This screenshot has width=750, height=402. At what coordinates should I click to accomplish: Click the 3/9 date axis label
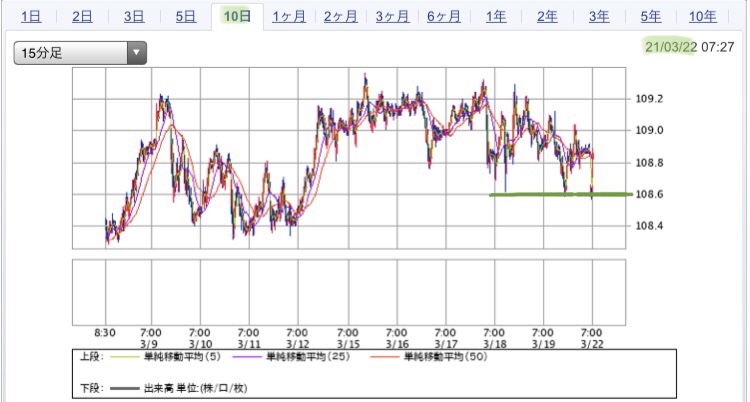[x=151, y=345]
